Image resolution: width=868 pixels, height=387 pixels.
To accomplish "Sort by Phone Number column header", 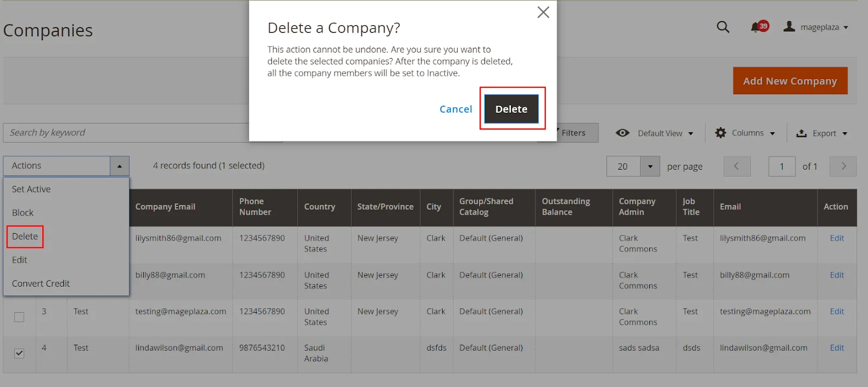I will [x=265, y=207].
